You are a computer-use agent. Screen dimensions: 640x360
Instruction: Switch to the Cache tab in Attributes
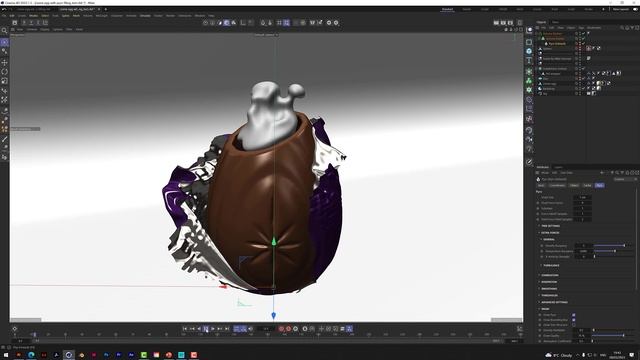(x=587, y=185)
